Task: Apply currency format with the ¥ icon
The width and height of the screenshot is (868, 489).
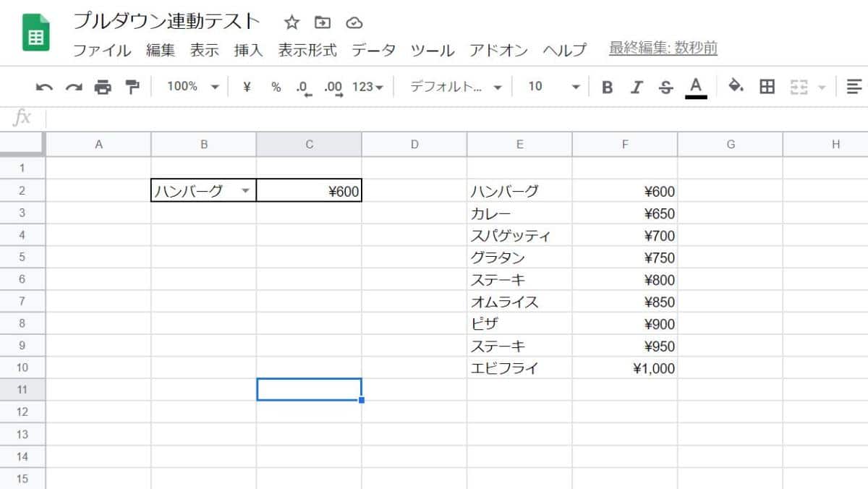Action: pyautogui.click(x=246, y=86)
